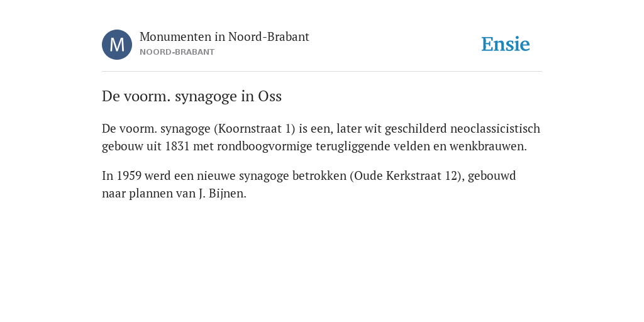Image resolution: width=644 pixels, height=322 pixels.
Task: Click the heading De voorm. synagoge in Oss
Action: pos(192,96)
